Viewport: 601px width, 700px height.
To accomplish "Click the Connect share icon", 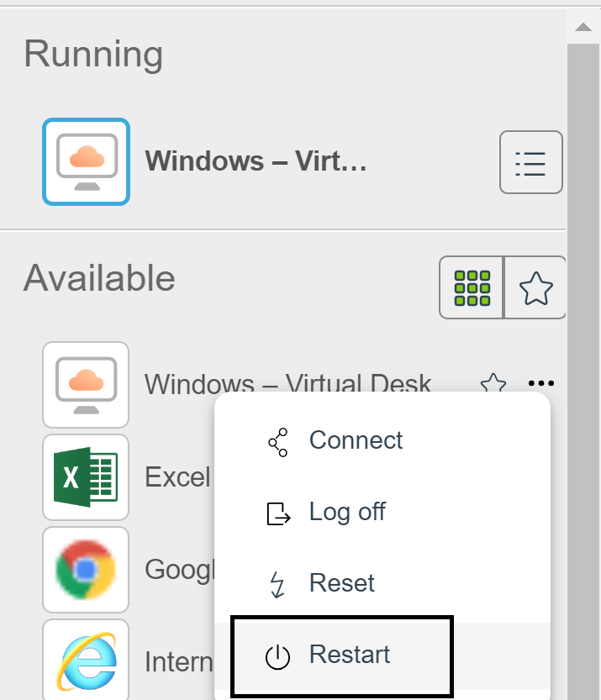I will point(277,442).
